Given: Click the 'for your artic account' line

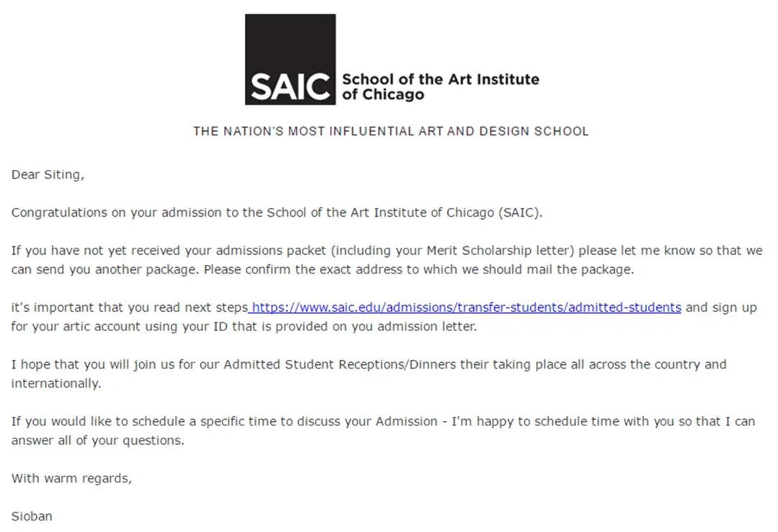Looking at the screenshot, I should [x=244, y=327].
